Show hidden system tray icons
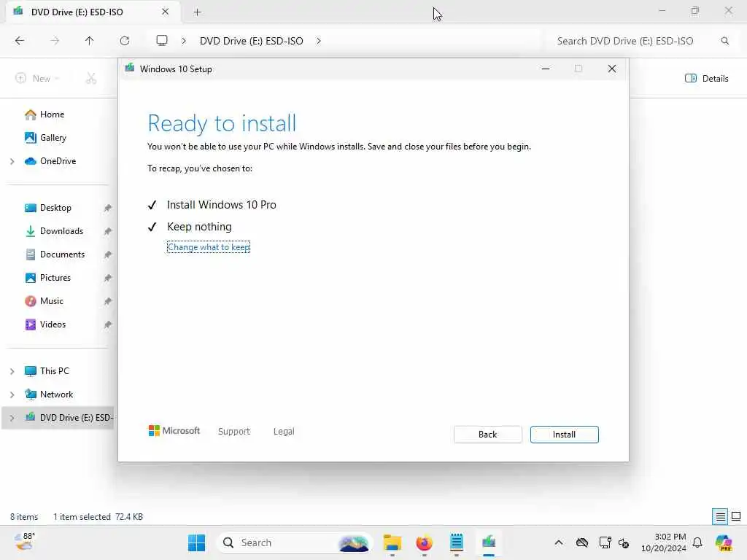 click(559, 542)
